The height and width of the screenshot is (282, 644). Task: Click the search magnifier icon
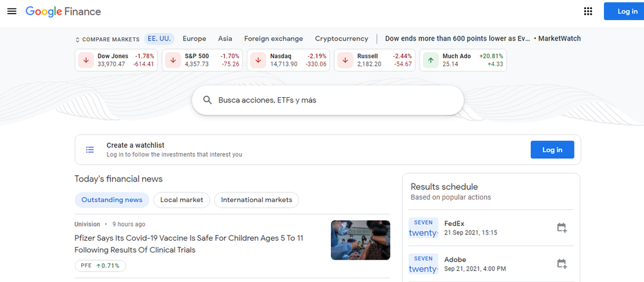click(x=207, y=100)
